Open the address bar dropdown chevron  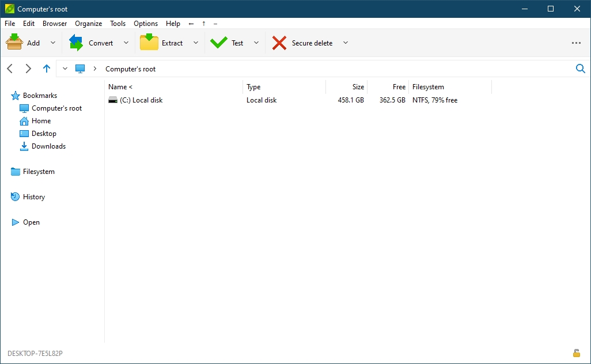[x=65, y=68]
